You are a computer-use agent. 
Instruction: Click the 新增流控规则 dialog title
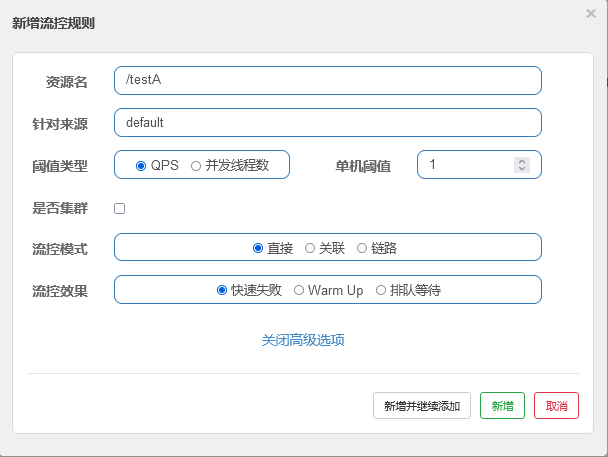55,22
